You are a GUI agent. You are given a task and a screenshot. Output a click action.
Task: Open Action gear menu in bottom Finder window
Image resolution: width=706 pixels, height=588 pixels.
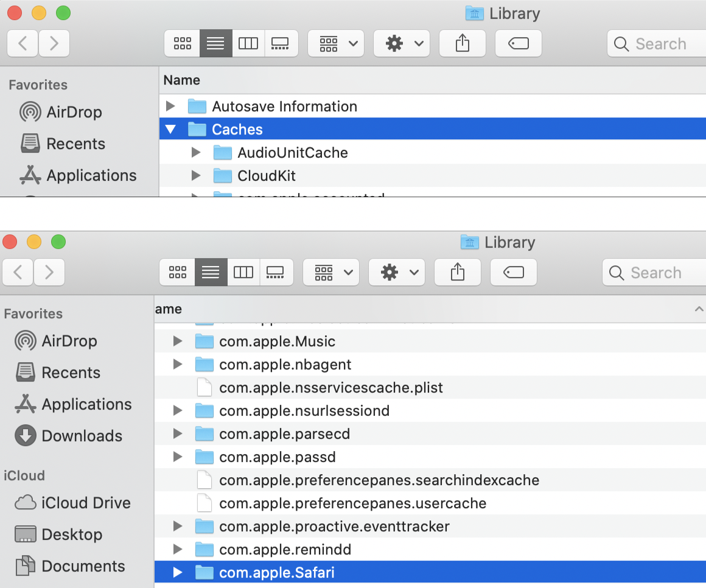tap(397, 272)
